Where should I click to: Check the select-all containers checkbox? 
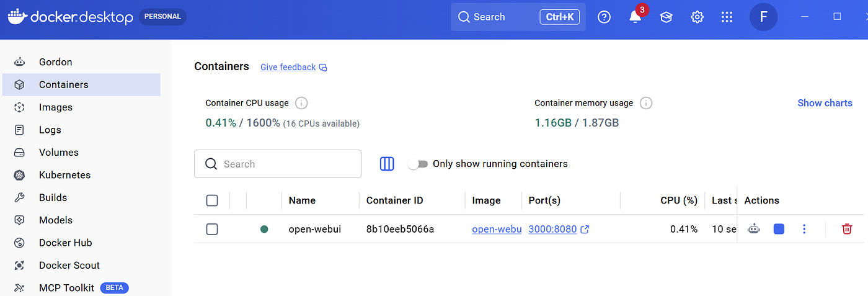(x=212, y=200)
